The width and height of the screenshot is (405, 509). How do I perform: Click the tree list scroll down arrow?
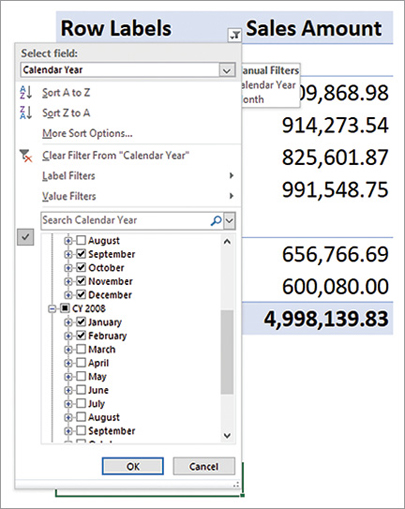click(227, 435)
